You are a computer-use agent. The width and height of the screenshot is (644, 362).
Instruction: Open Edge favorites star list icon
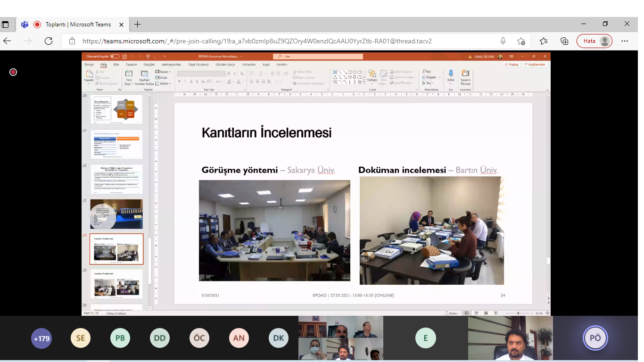(x=544, y=41)
